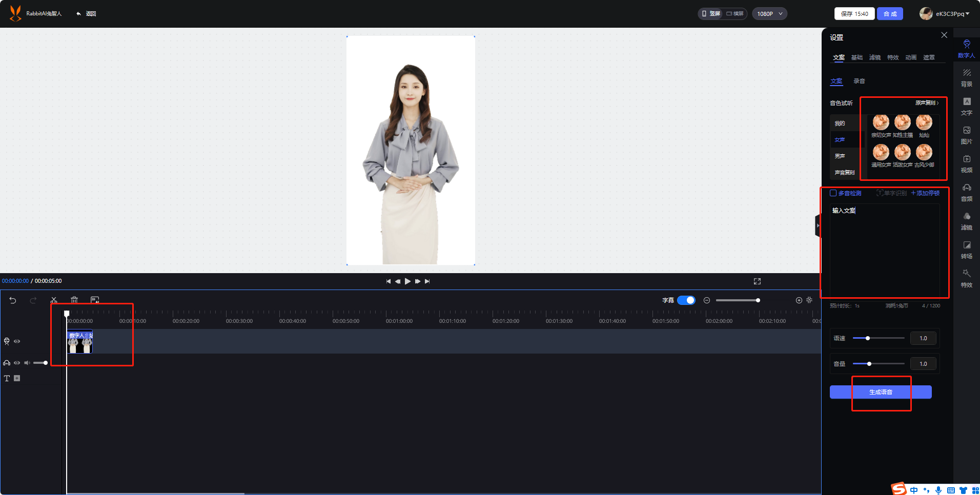
Task: Click the 输入文案 script text area
Action: (885, 250)
